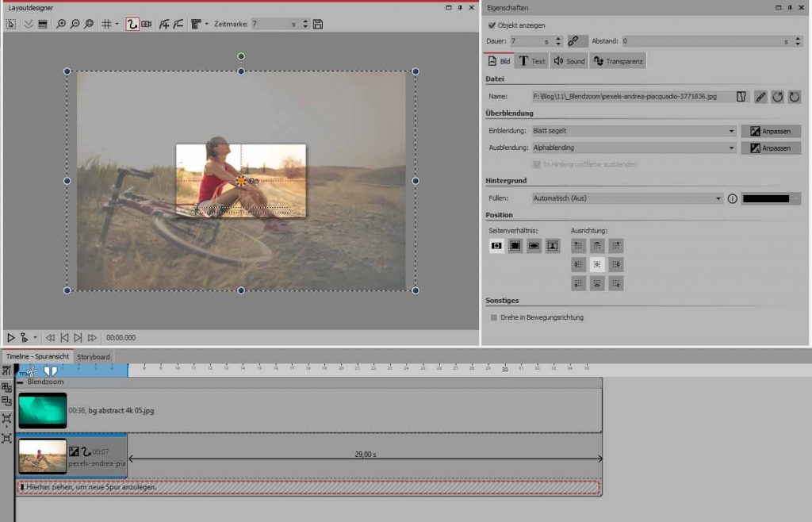812x522 pixels.
Task: Click Anpassen button next to Einblendung
Action: click(771, 131)
